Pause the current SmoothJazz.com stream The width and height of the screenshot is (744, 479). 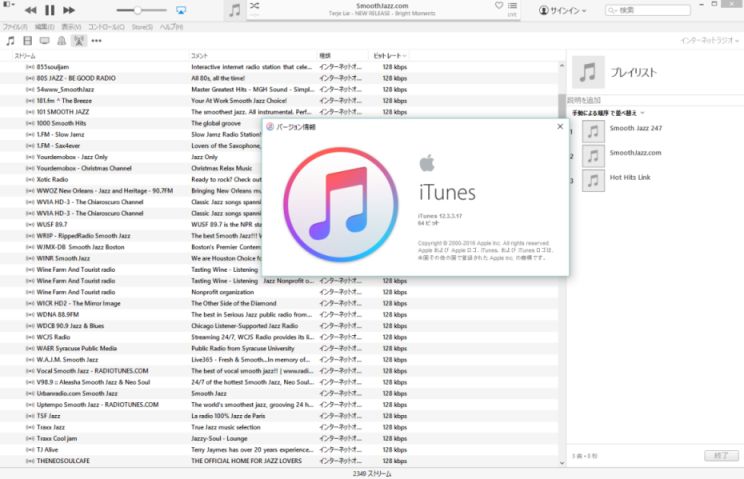point(50,10)
